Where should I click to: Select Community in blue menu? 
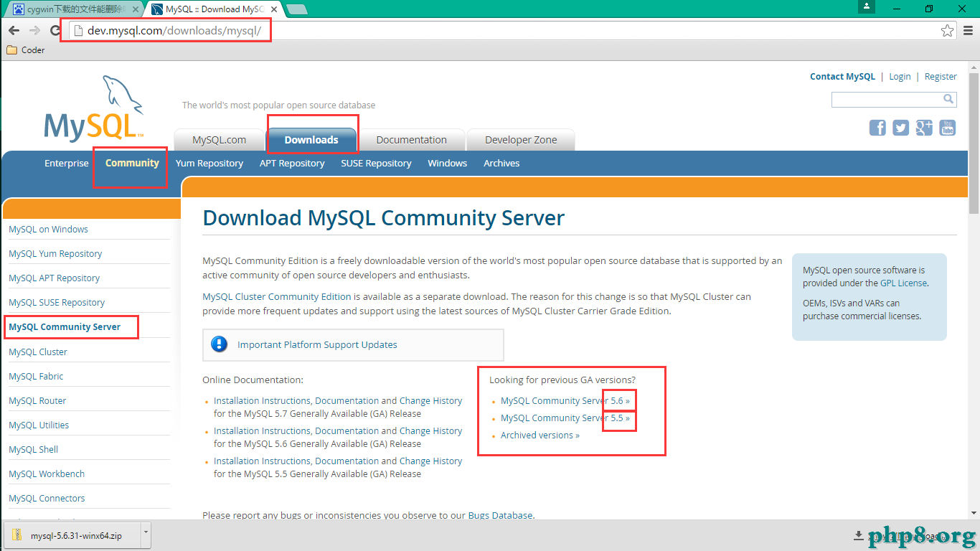(x=132, y=164)
